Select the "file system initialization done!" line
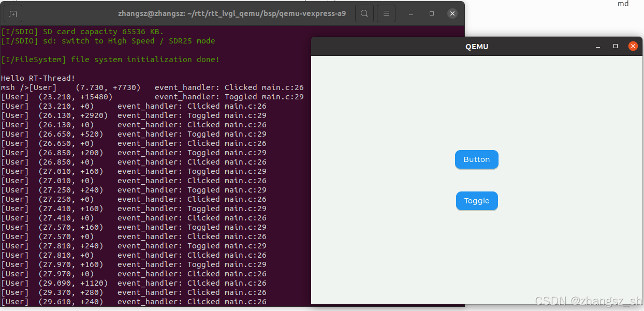 [x=110, y=60]
